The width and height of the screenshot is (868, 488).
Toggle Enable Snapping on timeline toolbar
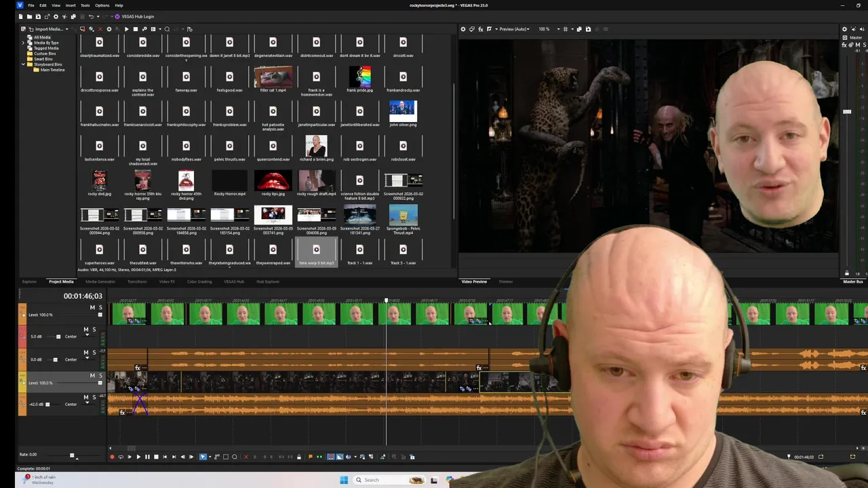(x=331, y=457)
